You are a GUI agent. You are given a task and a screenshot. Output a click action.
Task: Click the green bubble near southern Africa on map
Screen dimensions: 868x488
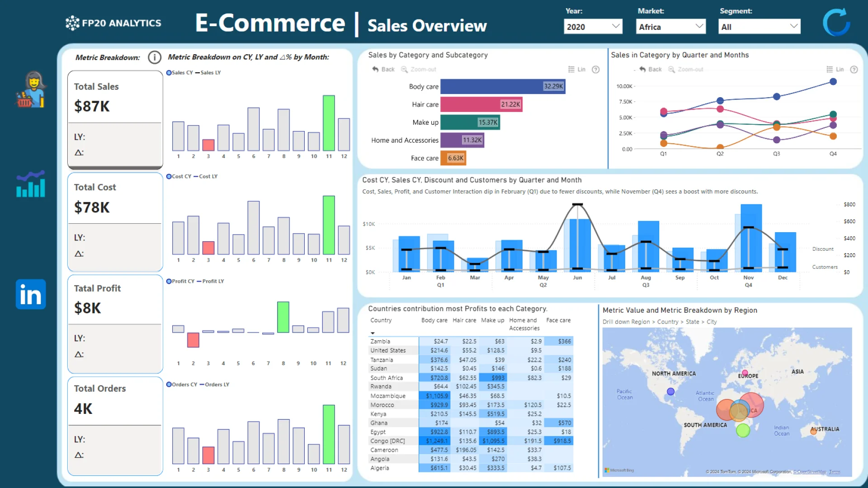click(x=743, y=430)
